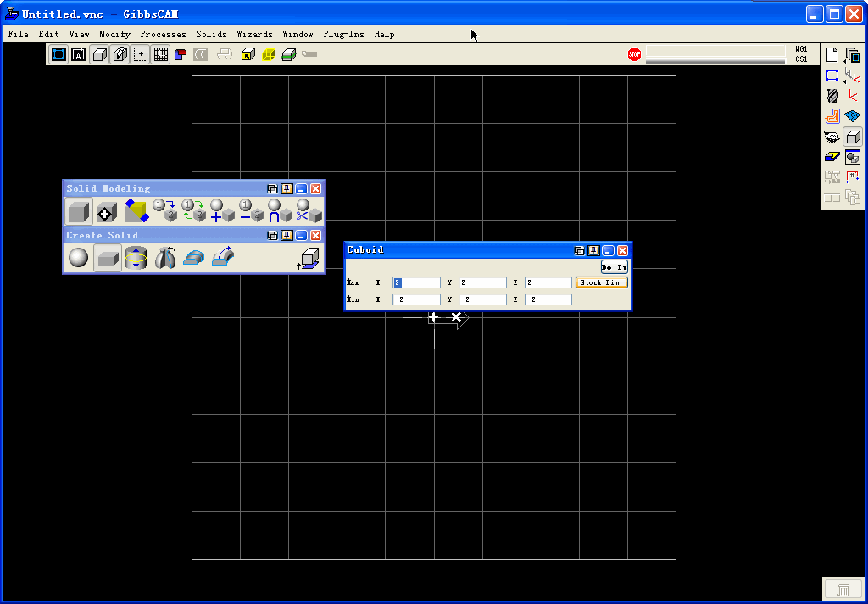Select the gray cube in Solid Modeling
Image resolution: width=868 pixels, height=604 pixels.
pyautogui.click(x=79, y=212)
